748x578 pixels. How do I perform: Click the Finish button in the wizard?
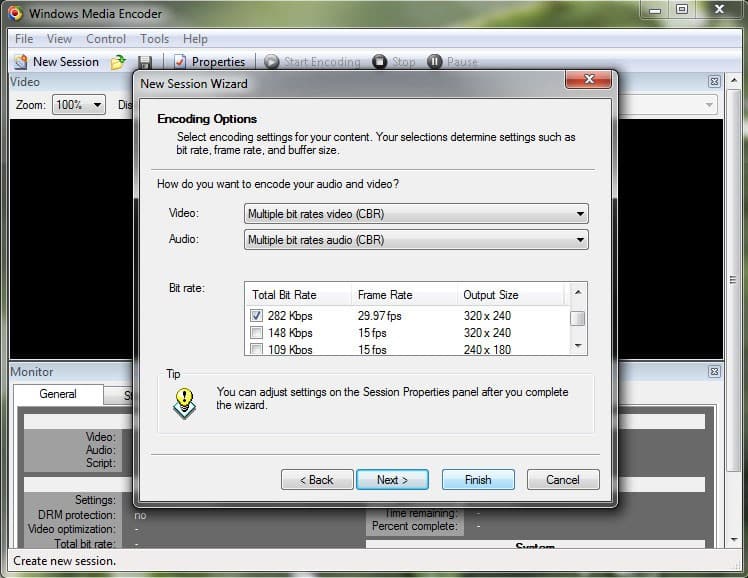(478, 479)
